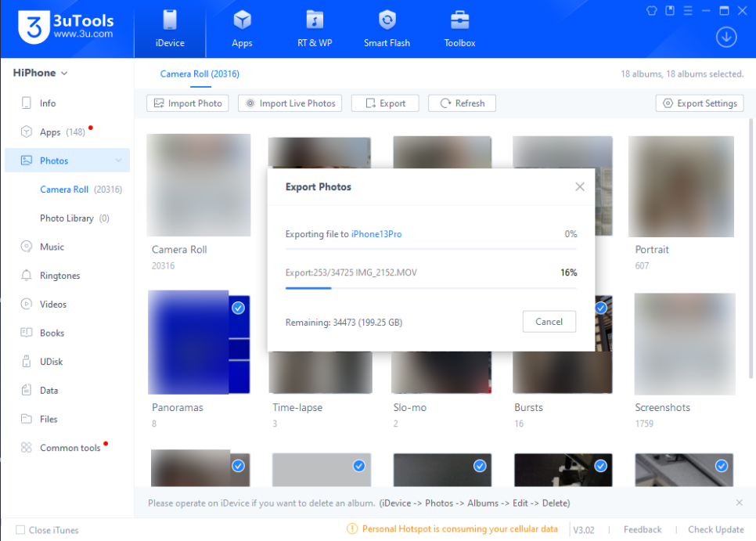
Task: Open the RT & WP section
Action: [315, 30]
